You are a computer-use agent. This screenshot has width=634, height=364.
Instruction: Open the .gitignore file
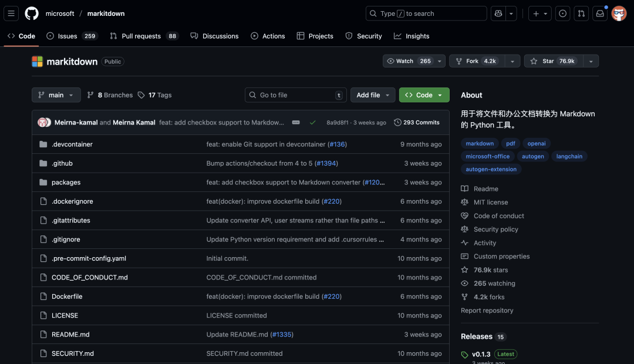(66, 240)
